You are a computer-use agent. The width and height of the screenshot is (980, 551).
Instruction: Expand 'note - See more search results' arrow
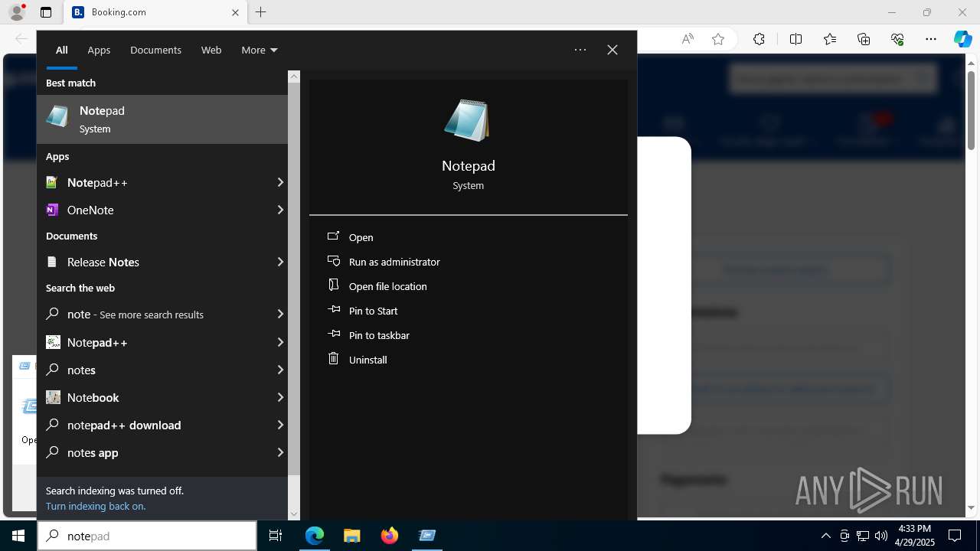[x=280, y=314]
